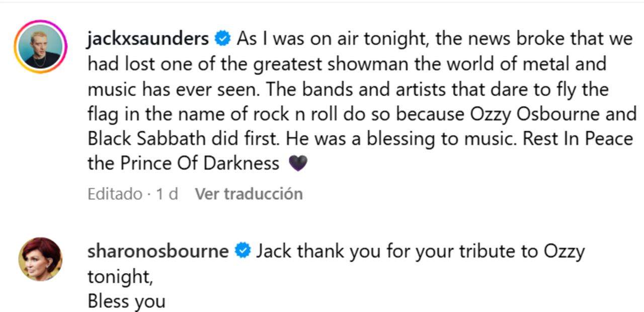This screenshot has width=644, height=312.
Task: Click the Rest In Peace text
Action: 578,138
